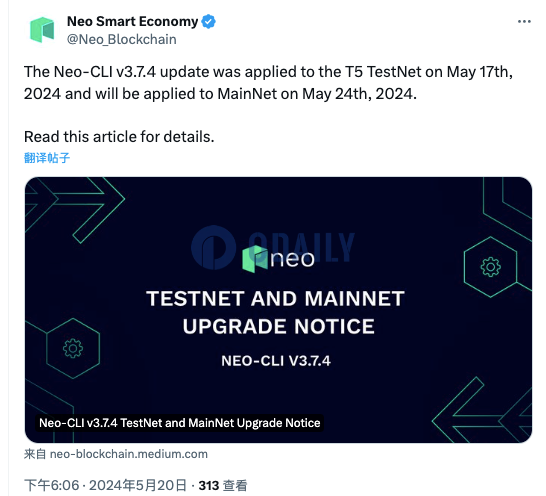Open the neo-blockchain.medium.com source link
Viewport: 546px width, 496px height.
pos(129,454)
